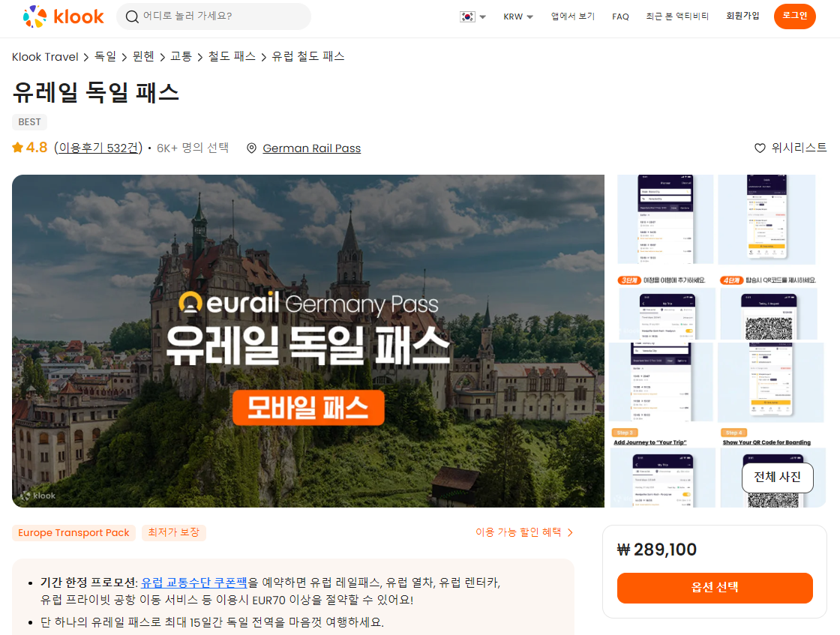
Task: Open '최근 본 액티비티' menu item
Action: (677, 16)
